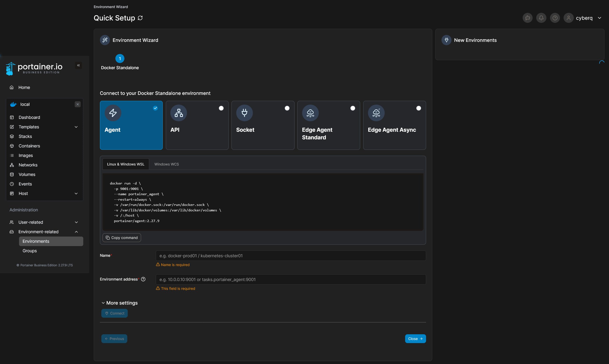The image size is (609, 364).
Task: Click the Socket plug icon
Action: click(x=244, y=113)
